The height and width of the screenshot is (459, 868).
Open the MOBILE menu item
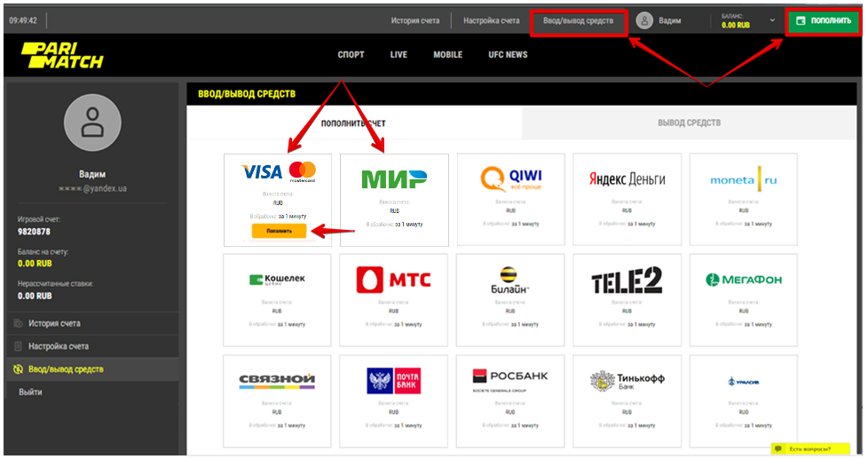[x=448, y=55]
